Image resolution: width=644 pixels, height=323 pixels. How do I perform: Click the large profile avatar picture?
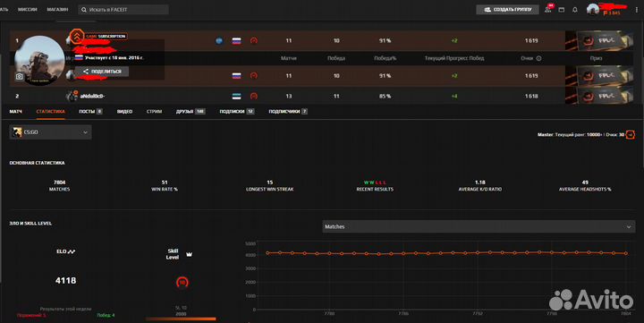coord(39,61)
